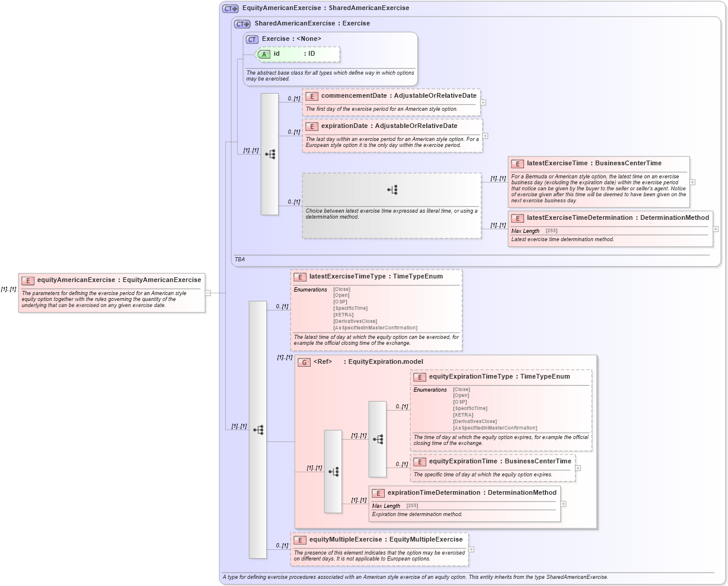This screenshot has width=728, height=586.
Task: Click the G group icon on EquityExpiration.model
Action: point(304,362)
